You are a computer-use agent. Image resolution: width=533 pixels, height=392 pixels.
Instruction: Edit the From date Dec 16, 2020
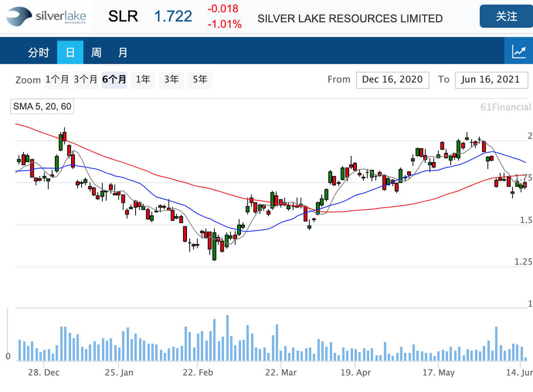click(x=392, y=80)
